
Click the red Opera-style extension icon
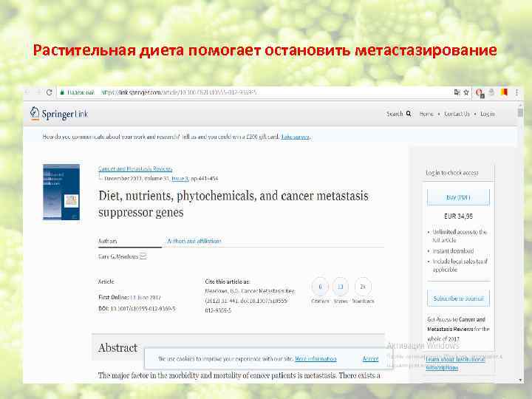[x=480, y=92]
